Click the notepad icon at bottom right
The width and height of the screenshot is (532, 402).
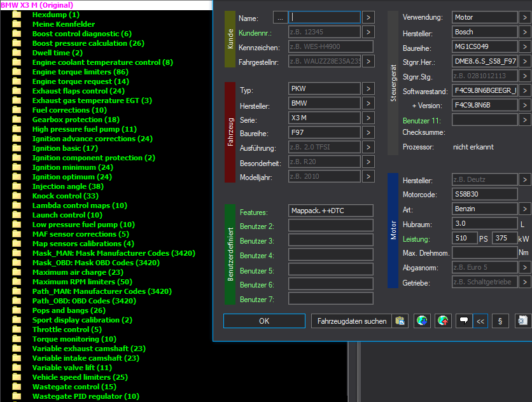(523, 321)
